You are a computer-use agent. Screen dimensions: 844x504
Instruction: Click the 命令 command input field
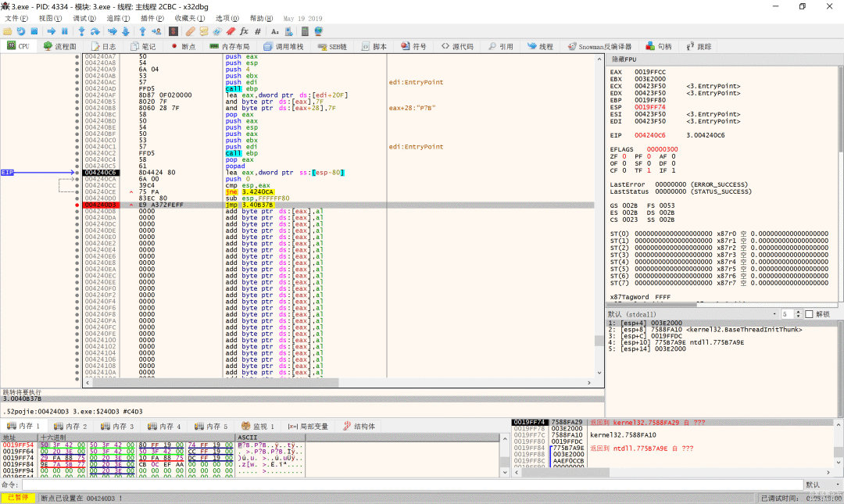[391, 484]
